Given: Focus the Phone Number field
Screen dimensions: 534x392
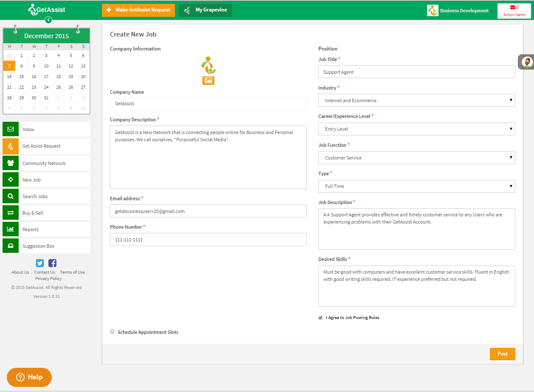Looking at the screenshot, I should [208, 240].
